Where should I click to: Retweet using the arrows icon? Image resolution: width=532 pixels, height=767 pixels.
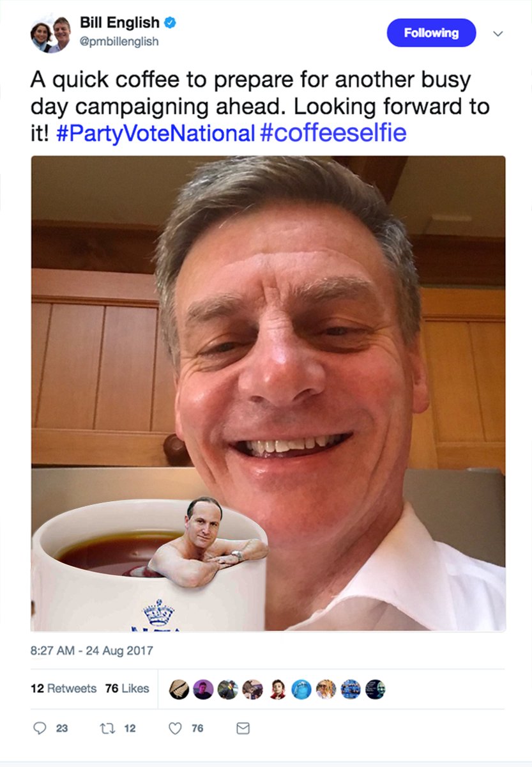coord(107,728)
